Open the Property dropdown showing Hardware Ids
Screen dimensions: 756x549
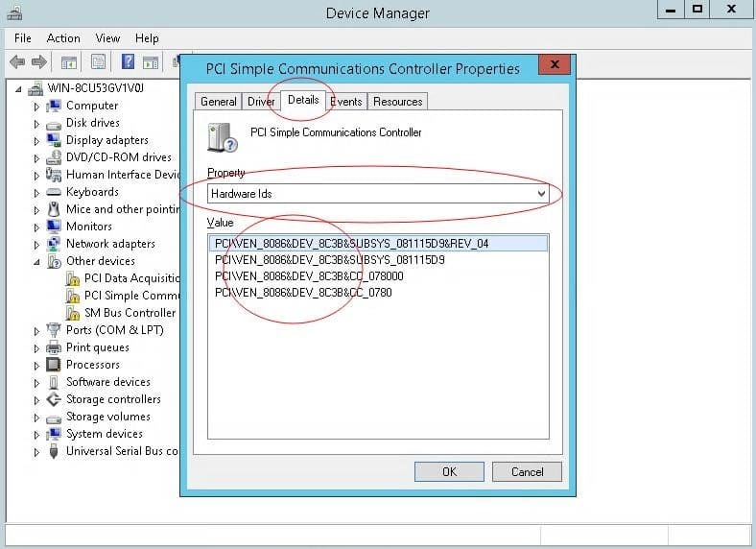coord(378,194)
